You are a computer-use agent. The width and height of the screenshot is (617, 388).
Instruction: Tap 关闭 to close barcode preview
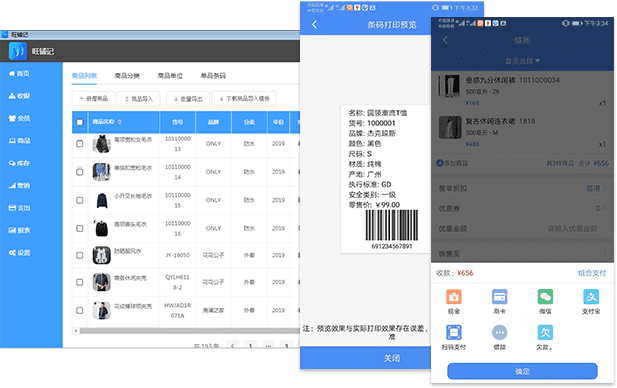(x=365, y=358)
